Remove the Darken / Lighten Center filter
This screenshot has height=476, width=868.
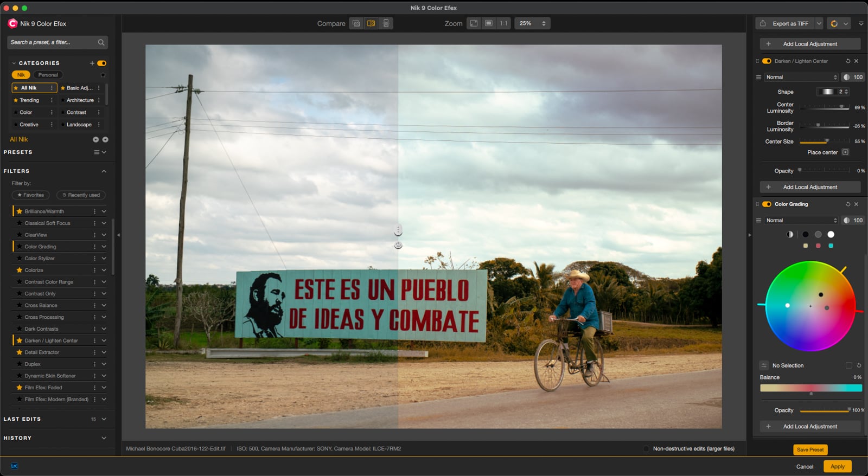pyautogui.click(x=857, y=61)
